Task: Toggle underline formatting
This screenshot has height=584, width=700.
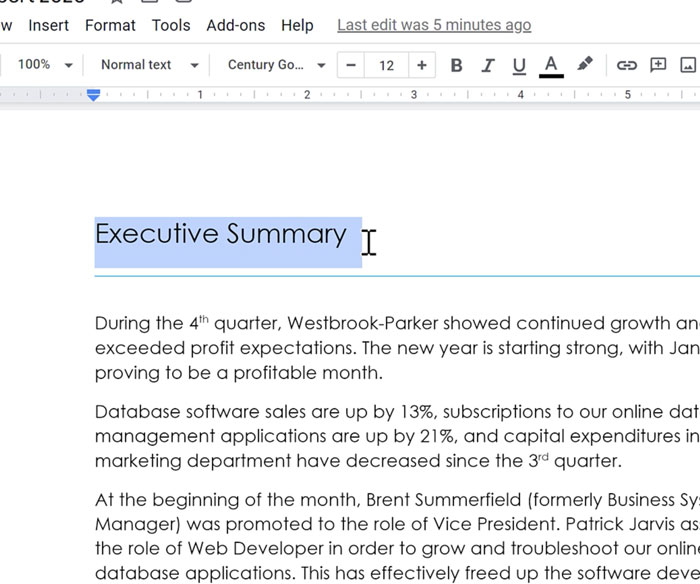Action: tap(518, 65)
